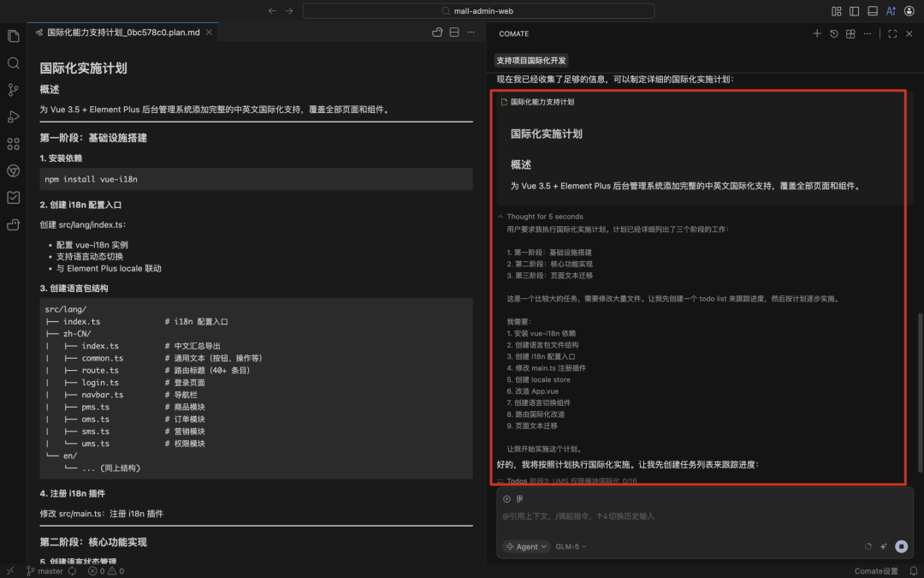Image resolution: width=924 pixels, height=578 pixels.
Task: Toggle the primary side bar
Action: [855, 10]
